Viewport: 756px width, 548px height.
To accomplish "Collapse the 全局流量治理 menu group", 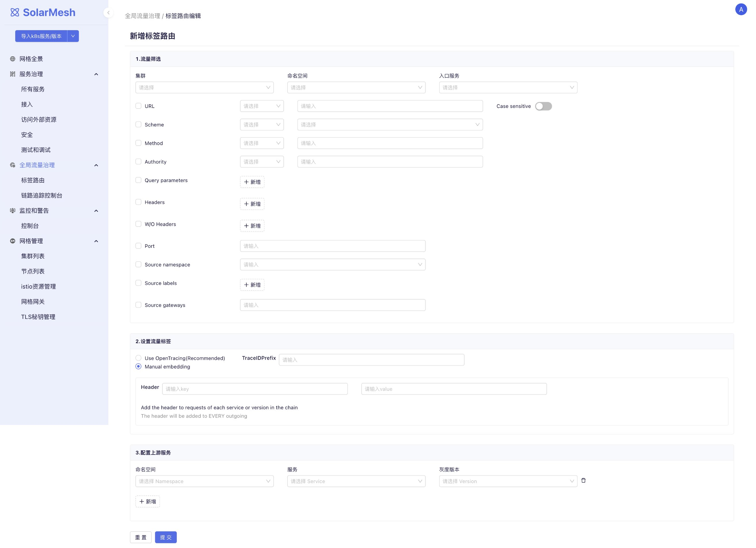I will pyautogui.click(x=96, y=165).
